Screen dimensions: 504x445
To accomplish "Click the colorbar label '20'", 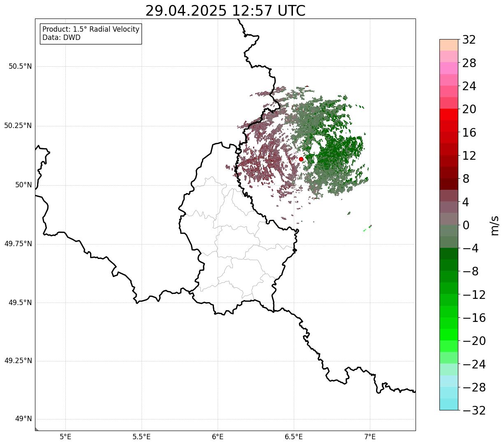I will coord(469,110).
